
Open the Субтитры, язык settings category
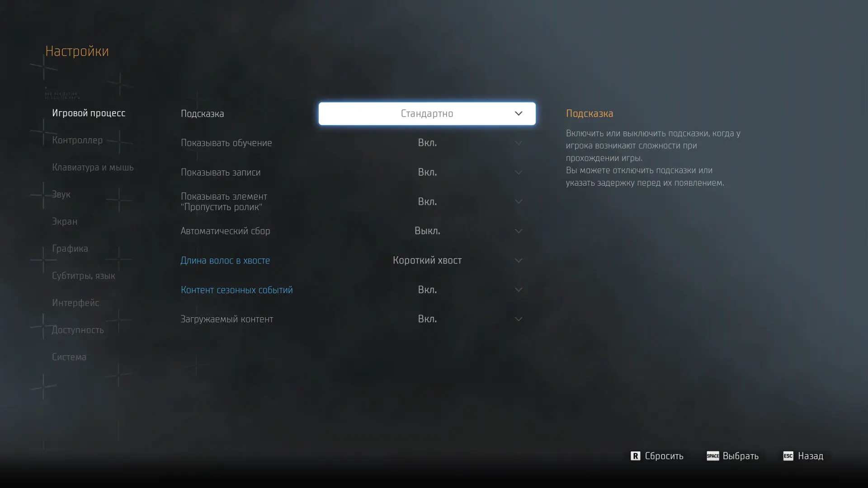tap(84, 276)
